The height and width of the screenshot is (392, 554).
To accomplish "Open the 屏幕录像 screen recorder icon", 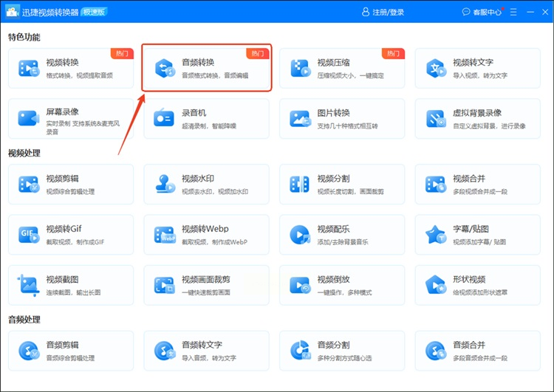I will tap(29, 119).
